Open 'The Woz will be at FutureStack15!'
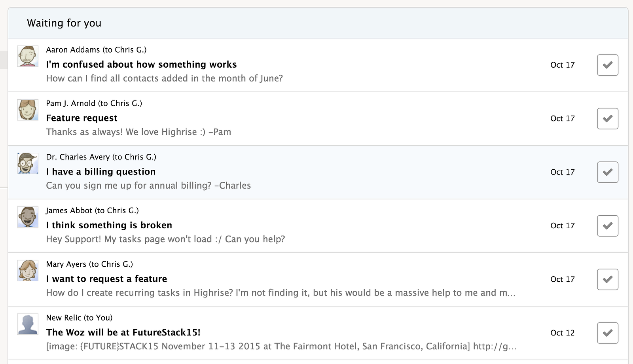The width and height of the screenshot is (633, 364). click(x=123, y=332)
